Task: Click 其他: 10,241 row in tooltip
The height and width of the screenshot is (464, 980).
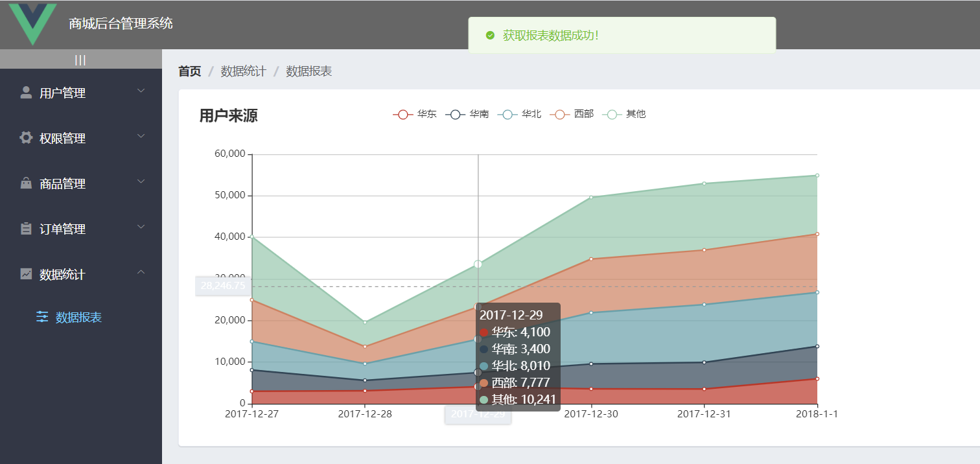Action: coord(518,399)
